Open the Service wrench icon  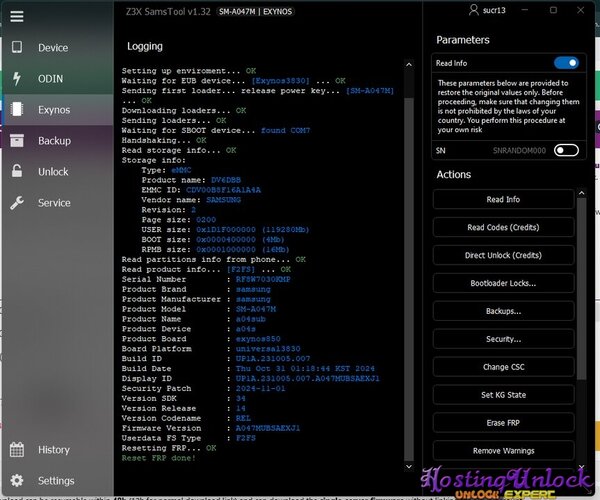[17, 203]
